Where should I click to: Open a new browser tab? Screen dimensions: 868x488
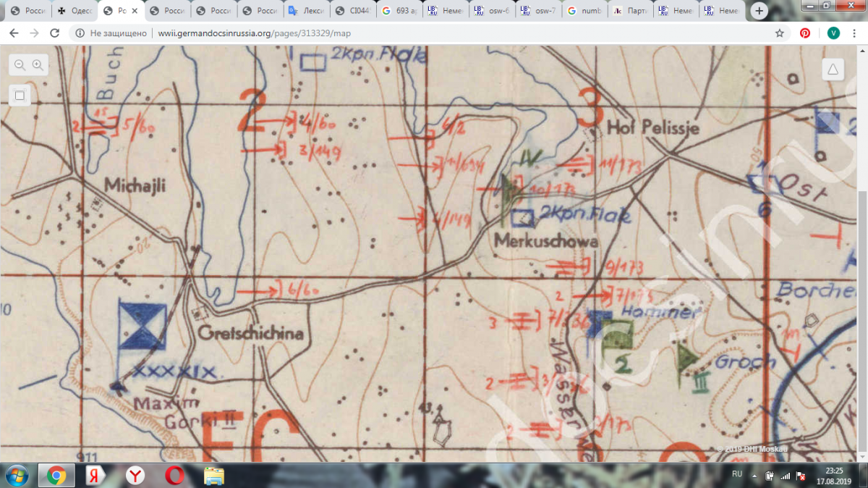point(759,12)
